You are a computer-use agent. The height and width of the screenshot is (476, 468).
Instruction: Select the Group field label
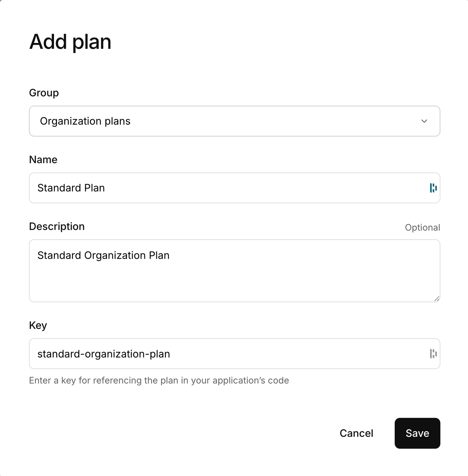pyautogui.click(x=44, y=93)
